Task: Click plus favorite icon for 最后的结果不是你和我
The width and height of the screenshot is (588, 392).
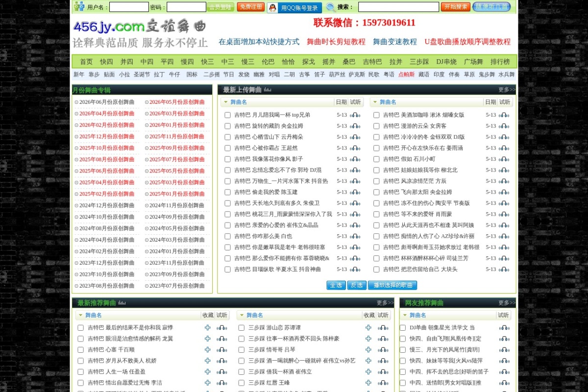Action: [208, 328]
